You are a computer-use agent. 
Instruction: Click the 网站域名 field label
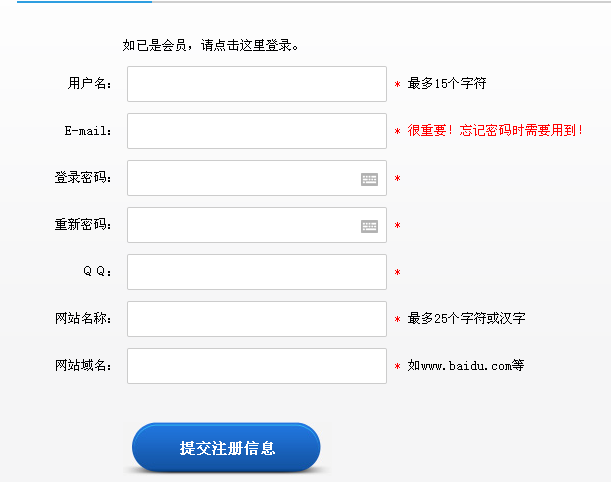tap(82, 366)
